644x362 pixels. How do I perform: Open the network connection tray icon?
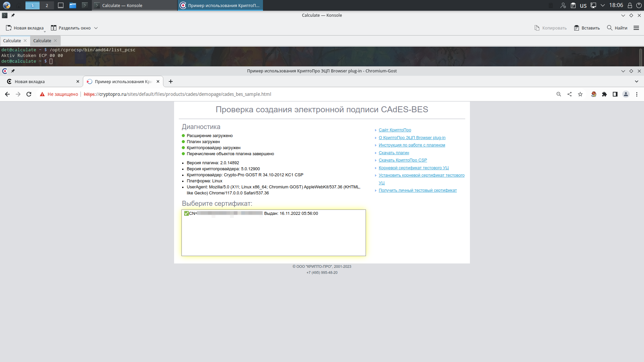[x=593, y=5]
